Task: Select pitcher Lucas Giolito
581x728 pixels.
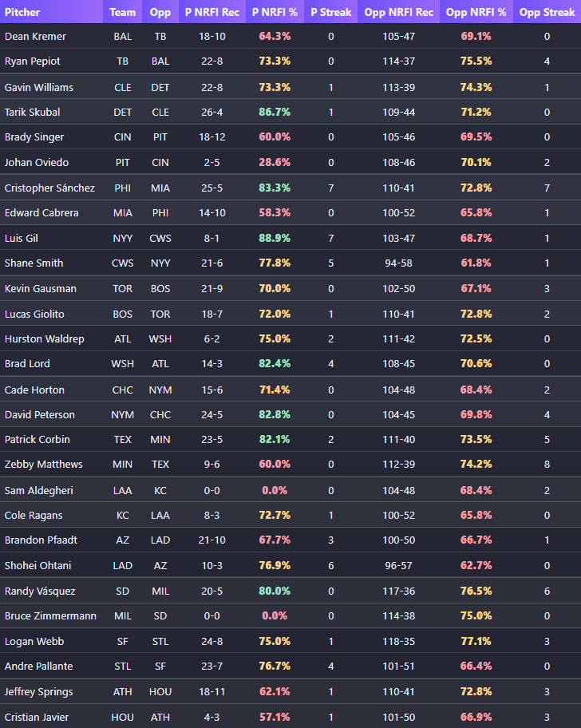Action: (34, 314)
